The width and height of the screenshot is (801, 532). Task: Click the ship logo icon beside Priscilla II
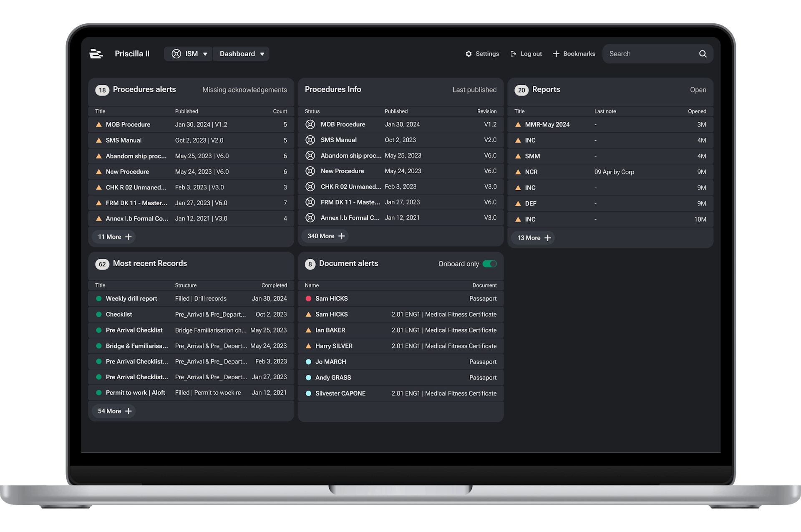[x=96, y=54]
